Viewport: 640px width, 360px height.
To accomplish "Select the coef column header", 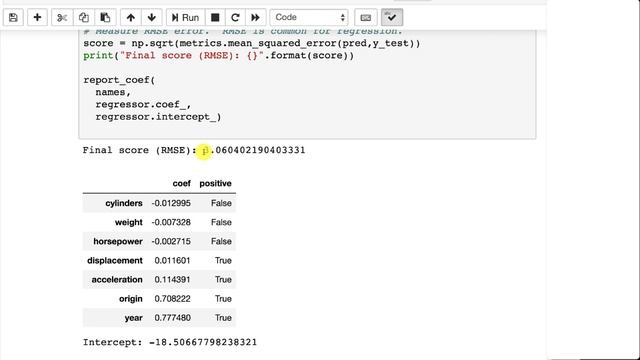I will point(181,184).
